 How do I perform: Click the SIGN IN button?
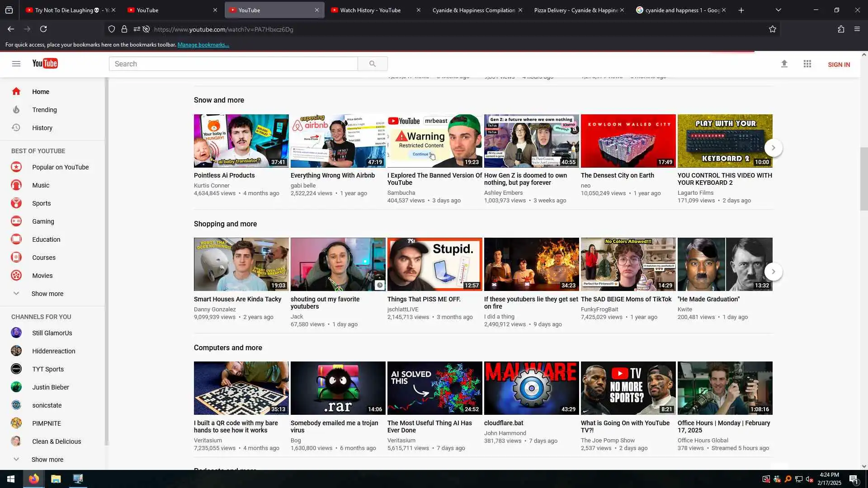click(839, 65)
